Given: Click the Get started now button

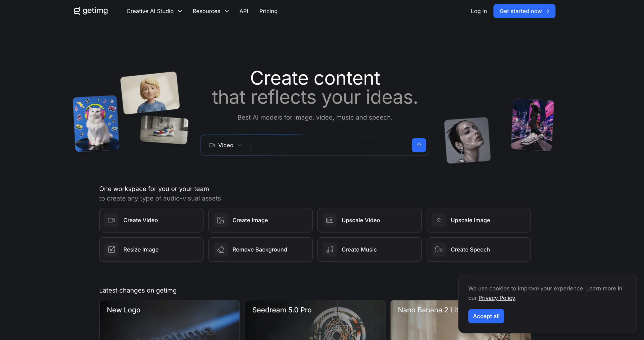Looking at the screenshot, I should 524,11.
